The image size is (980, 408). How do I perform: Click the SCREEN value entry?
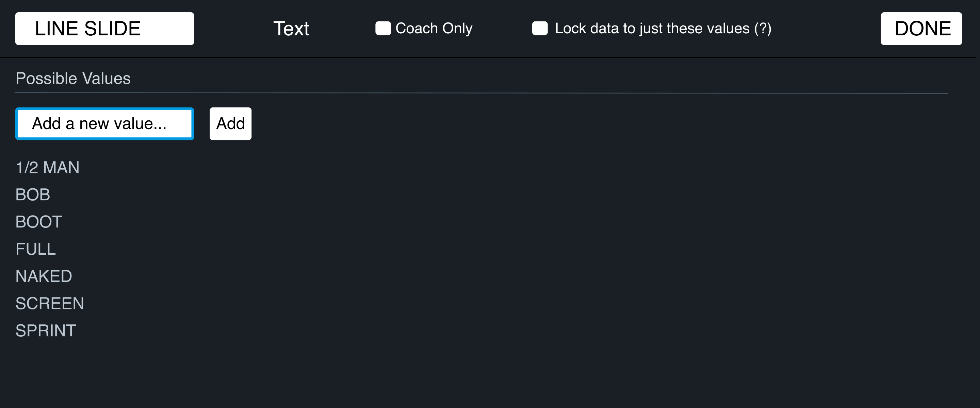point(50,303)
